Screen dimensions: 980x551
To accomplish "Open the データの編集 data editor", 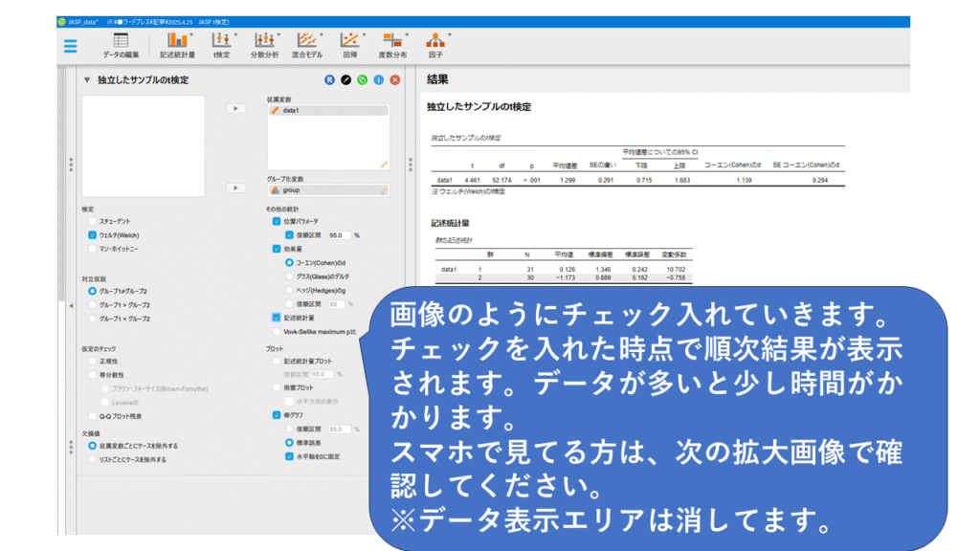I will click(x=121, y=46).
